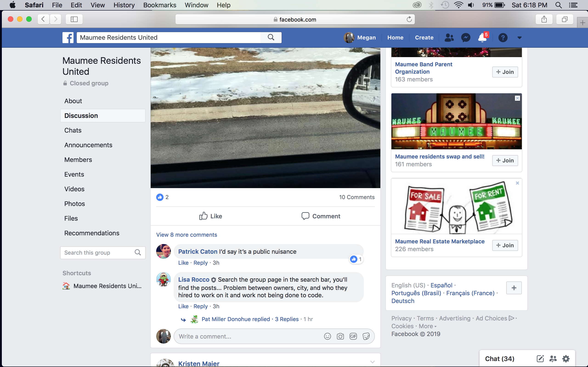588x367 pixels.
Task: Open notifications bell with 5 badge
Action: click(x=482, y=38)
